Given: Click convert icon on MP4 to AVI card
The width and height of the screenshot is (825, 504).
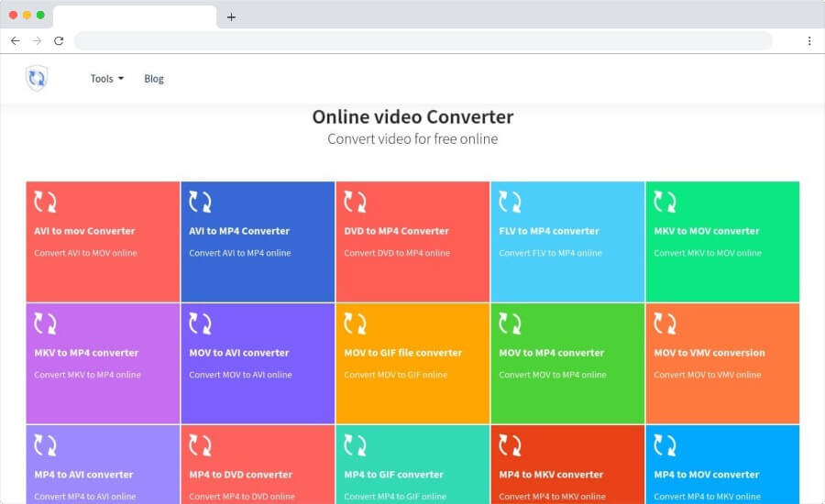Looking at the screenshot, I should 45,445.
